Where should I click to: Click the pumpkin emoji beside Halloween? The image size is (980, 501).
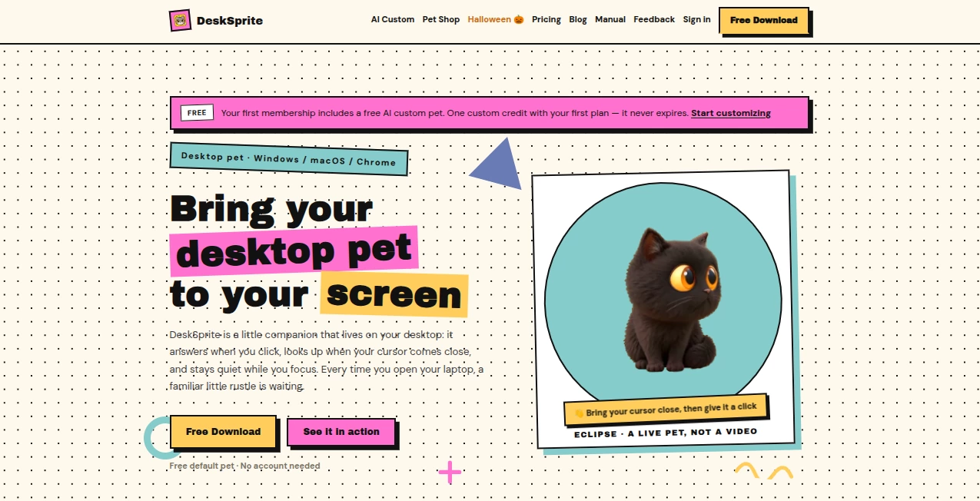pos(519,19)
